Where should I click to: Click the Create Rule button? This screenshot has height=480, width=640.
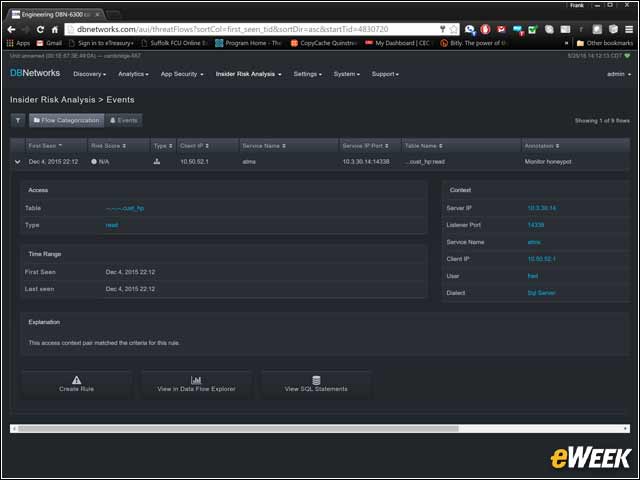76,384
